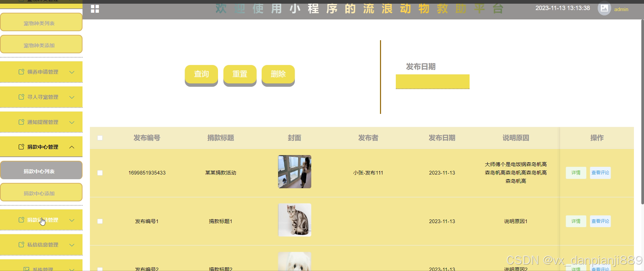Image resolution: width=644 pixels, height=271 pixels.
Task: Collapse the 捐款中心管理 chevron
Action: [x=72, y=147]
